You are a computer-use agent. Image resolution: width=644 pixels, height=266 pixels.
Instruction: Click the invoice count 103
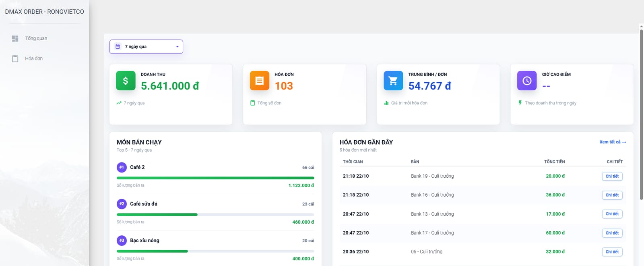[x=284, y=86]
